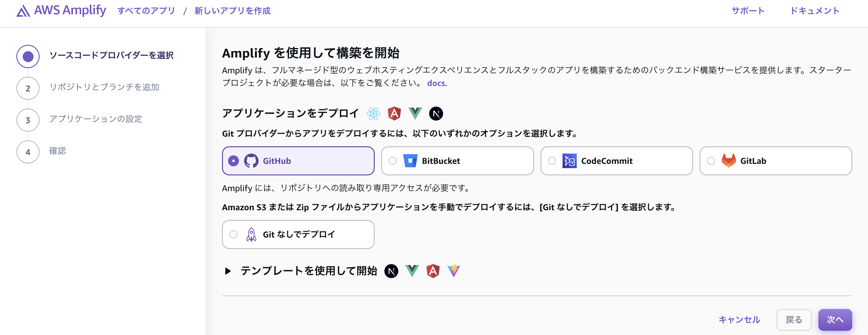Choose the GitLab radio option
The width and height of the screenshot is (868, 335).
[x=711, y=161]
